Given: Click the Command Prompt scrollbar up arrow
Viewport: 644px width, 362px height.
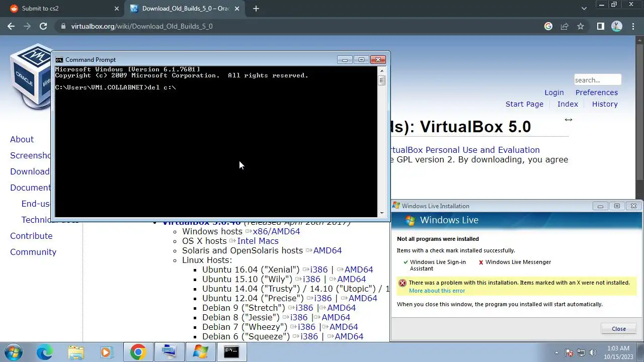Looking at the screenshot, I should tap(382, 71).
